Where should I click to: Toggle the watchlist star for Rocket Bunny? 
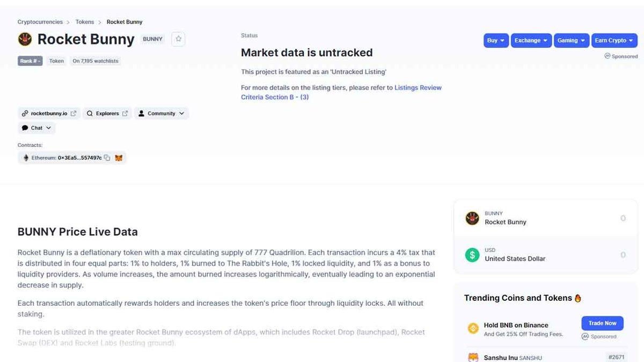click(x=178, y=39)
